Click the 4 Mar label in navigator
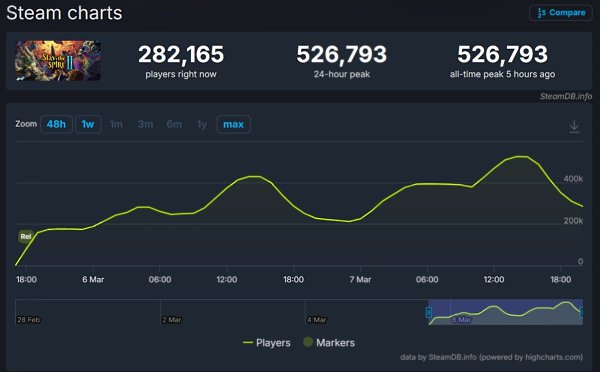Screen dimensions: 600x372 pyautogui.click(x=316, y=320)
